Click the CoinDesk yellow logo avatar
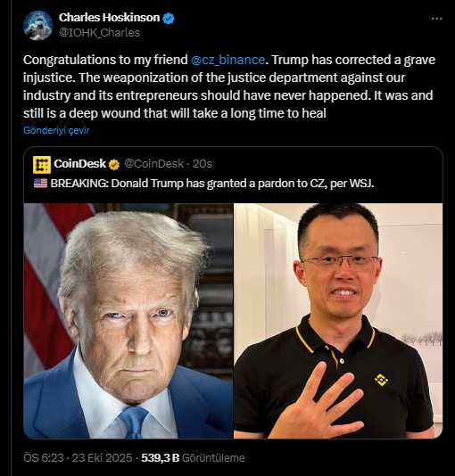 point(42,165)
